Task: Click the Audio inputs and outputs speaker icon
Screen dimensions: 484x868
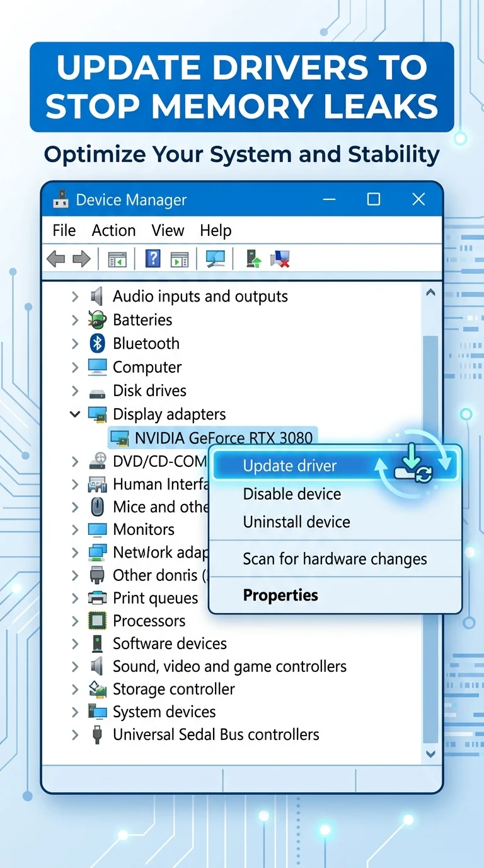Action: click(x=97, y=296)
